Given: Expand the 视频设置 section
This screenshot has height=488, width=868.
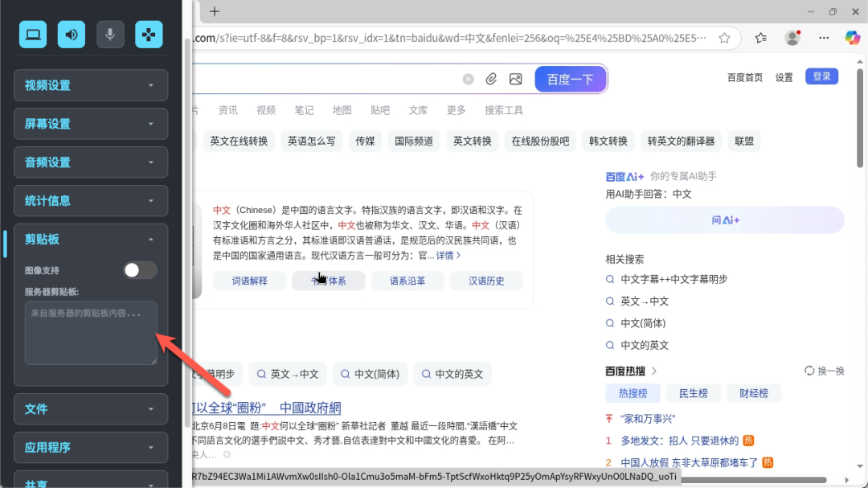Looking at the screenshot, I should pyautogui.click(x=91, y=85).
